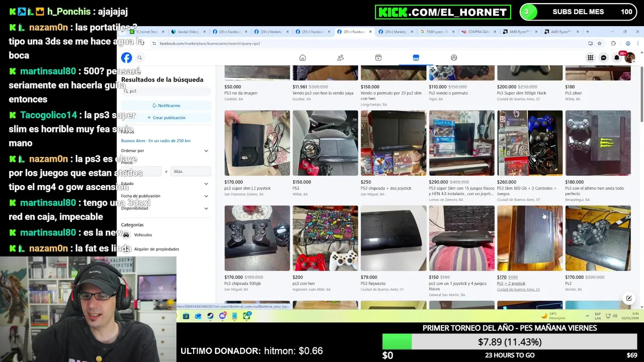Image resolution: width=644 pixels, height=362 pixels.
Task: Click the 'PS3 no da imagen' listing title
Action: (240, 93)
